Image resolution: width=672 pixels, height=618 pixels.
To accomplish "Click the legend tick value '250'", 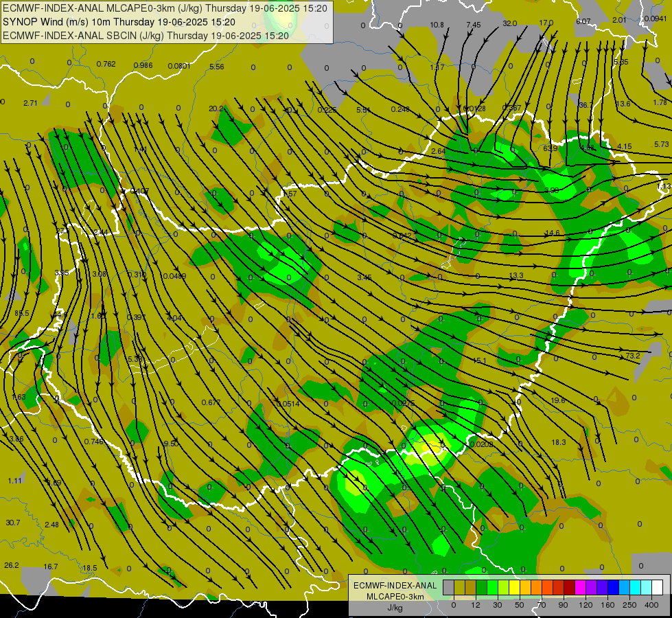I will click(629, 605).
